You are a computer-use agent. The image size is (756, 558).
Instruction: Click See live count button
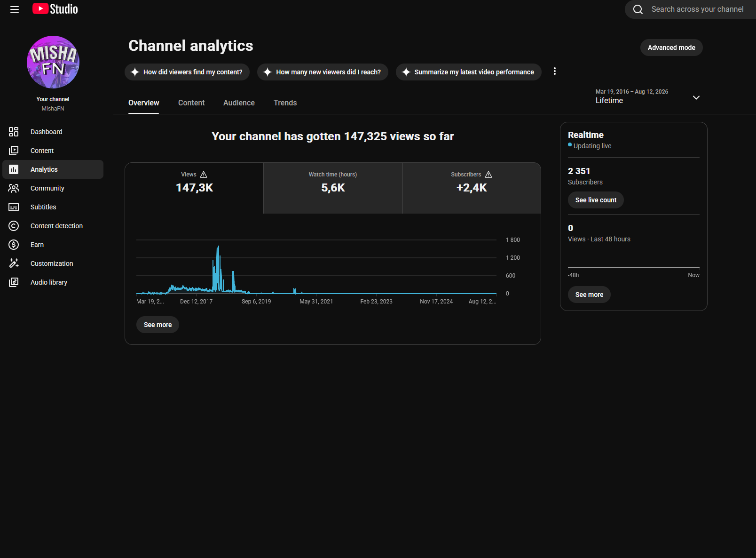pyautogui.click(x=596, y=200)
